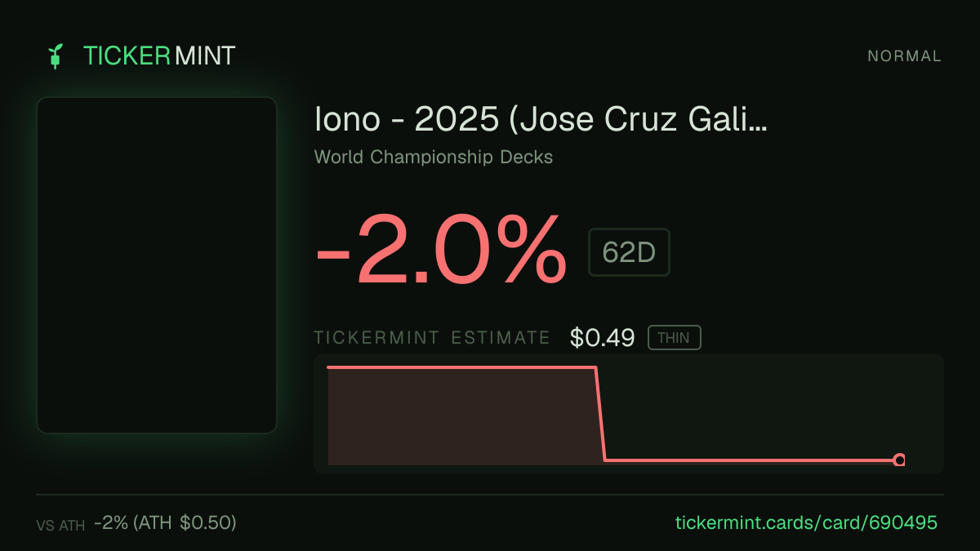Click the TickerMint sprout logo icon
The width and height of the screenshot is (980, 551).
[x=56, y=56]
